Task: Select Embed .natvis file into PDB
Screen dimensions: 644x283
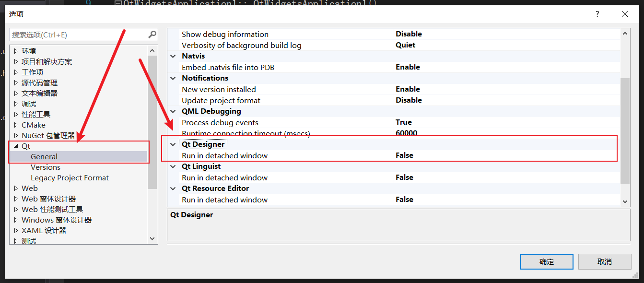Action: (x=228, y=67)
